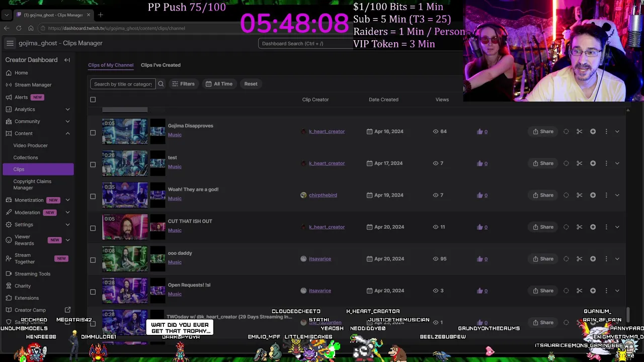
Task: Select Clips in the Content menu
Action: tap(38, 169)
